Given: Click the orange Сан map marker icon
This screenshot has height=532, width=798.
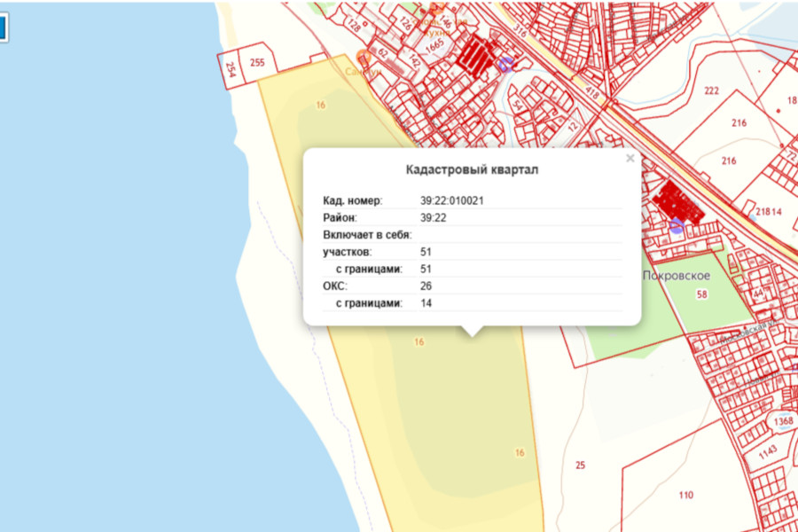Looking at the screenshot, I should click(x=363, y=59).
